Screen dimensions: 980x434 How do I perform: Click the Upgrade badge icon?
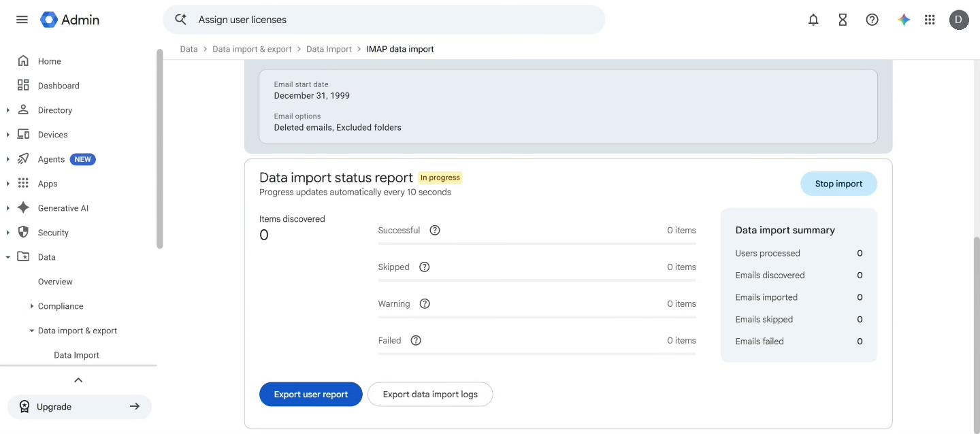[x=24, y=407]
